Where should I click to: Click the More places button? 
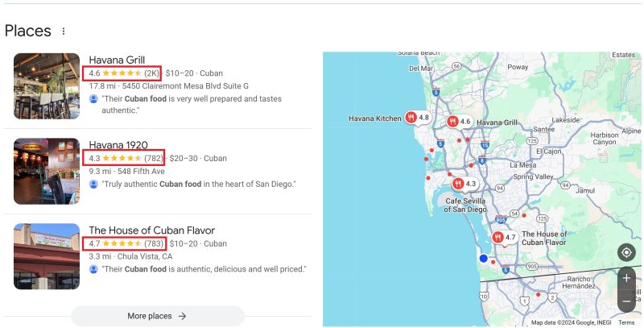pyautogui.click(x=157, y=316)
